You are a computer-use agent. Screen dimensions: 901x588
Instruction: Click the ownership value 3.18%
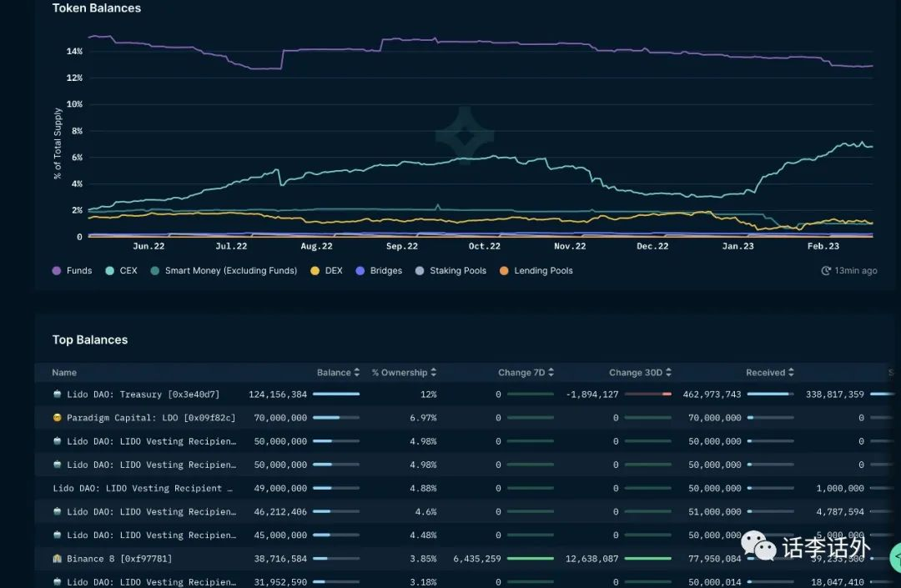424,581
